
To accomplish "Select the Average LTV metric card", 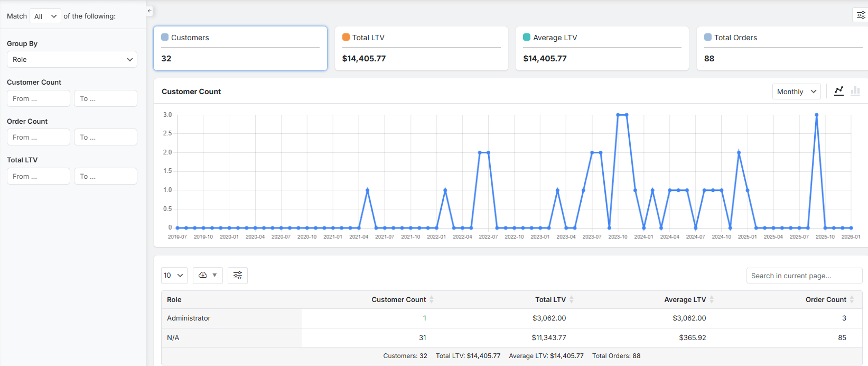I will pyautogui.click(x=602, y=48).
